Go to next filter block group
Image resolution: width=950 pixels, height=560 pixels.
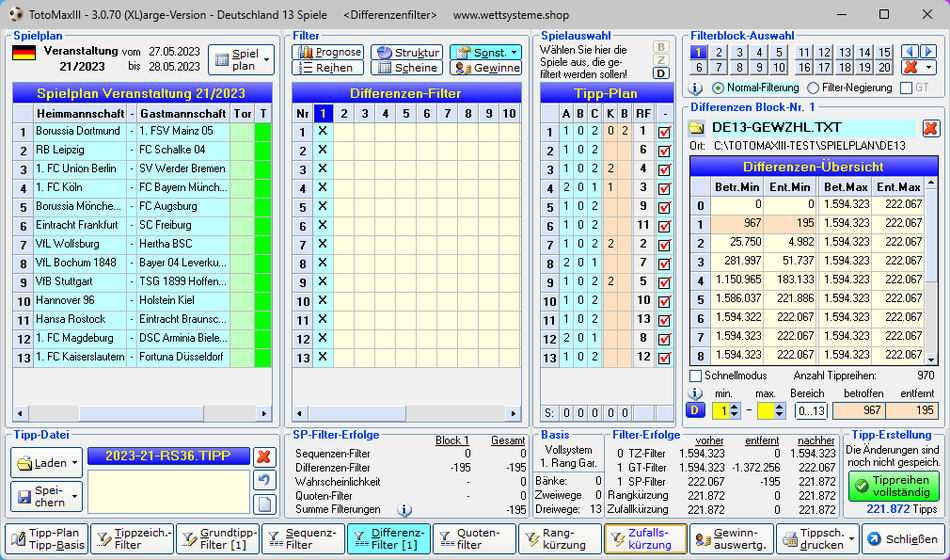(928, 52)
